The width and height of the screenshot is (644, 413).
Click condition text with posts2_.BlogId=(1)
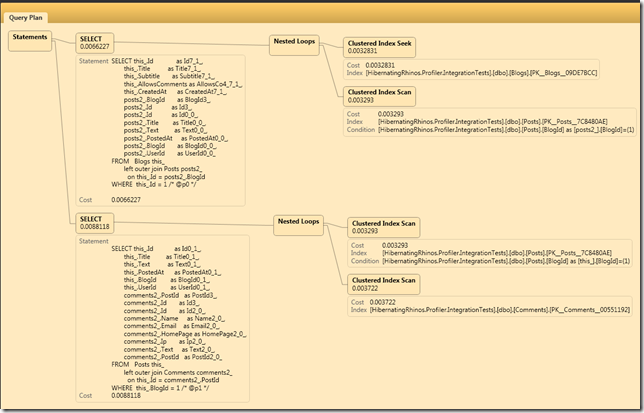coord(506,130)
